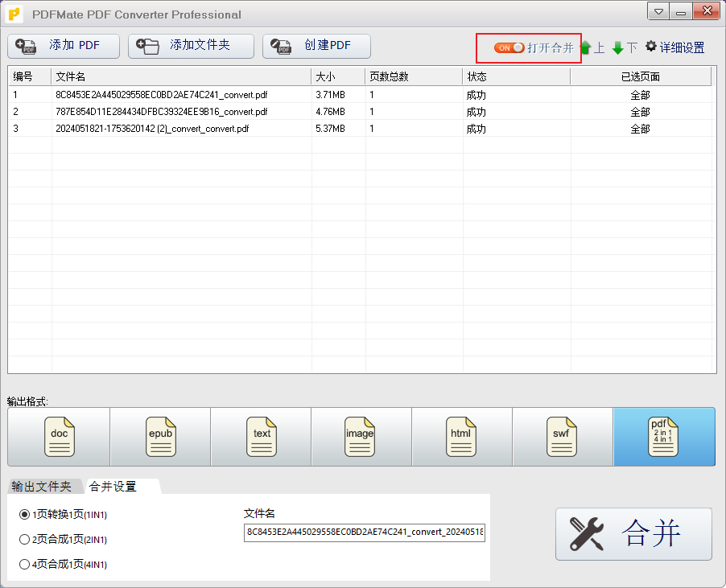Open detailed settings (详细设置) gear
The image size is (726, 588).
point(675,47)
